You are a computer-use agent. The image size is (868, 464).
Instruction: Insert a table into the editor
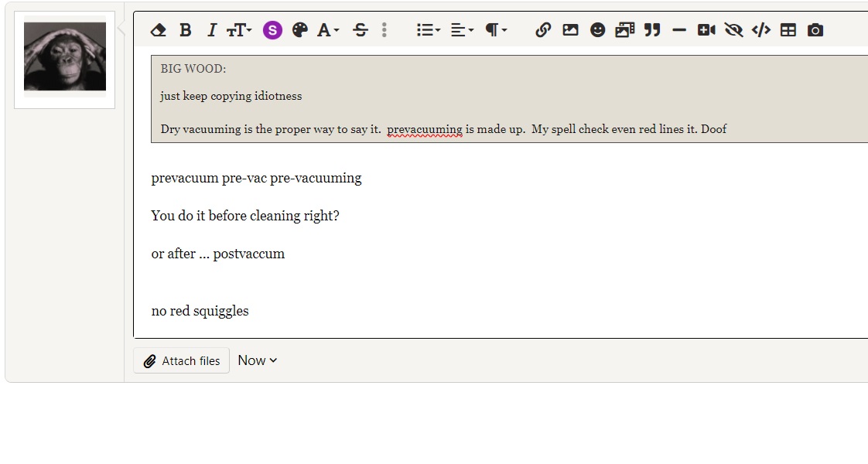pos(788,30)
